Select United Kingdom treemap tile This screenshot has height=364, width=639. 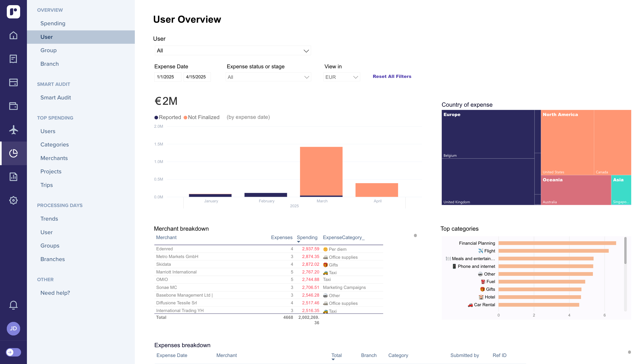click(488, 182)
